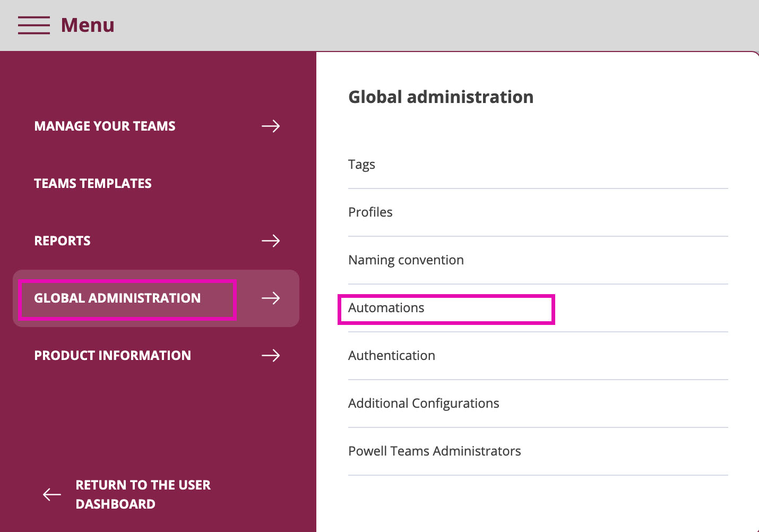759x532 pixels.
Task: Return to the user dashboard link
Action: tap(143, 494)
